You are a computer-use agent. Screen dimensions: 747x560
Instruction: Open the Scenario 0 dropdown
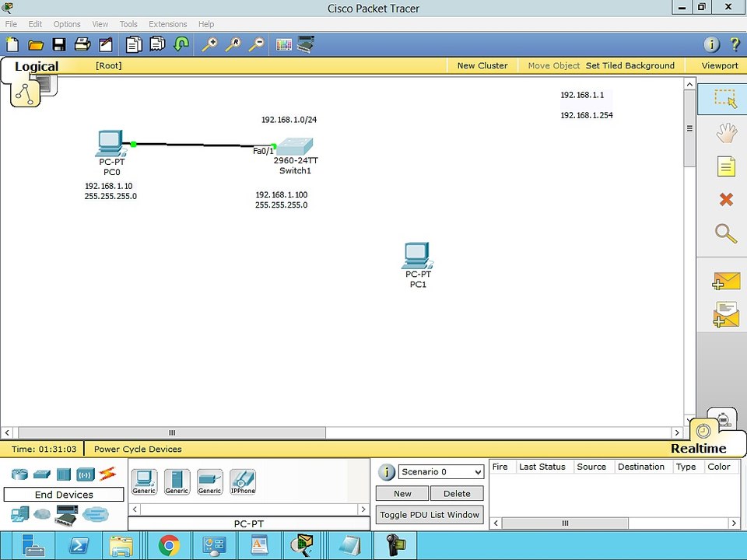point(440,472)
